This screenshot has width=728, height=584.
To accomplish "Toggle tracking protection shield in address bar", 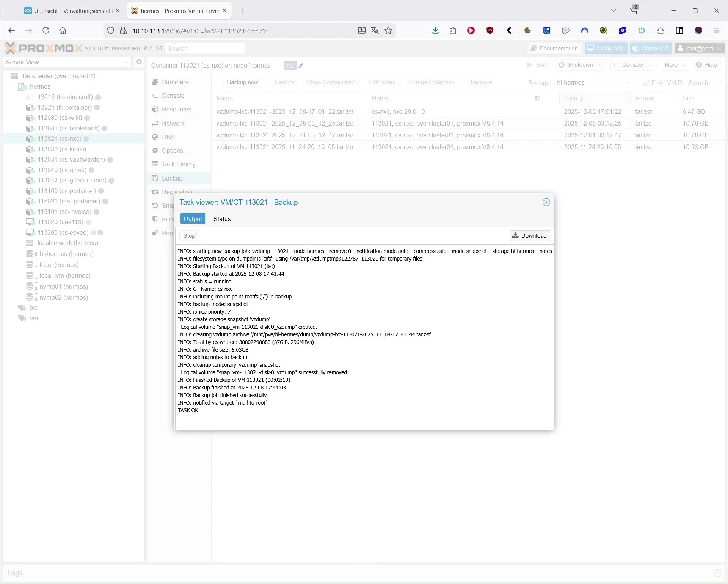I will click(x=110, y=30).
